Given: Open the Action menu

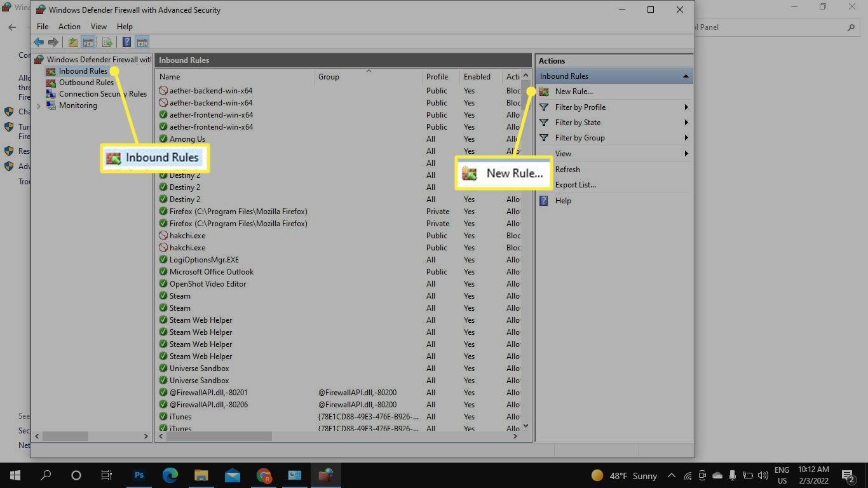Looking at the screenshot, I should pyautogui.click(x=69, y=27).
